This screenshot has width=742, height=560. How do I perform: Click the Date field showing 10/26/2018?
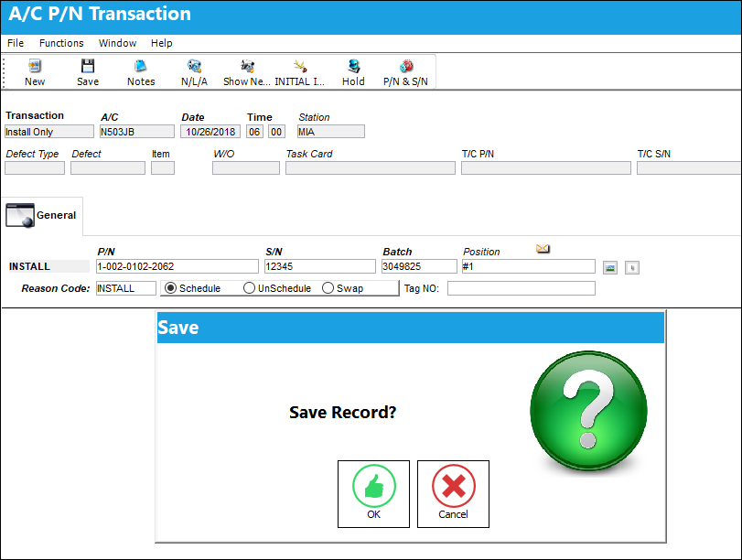[x=210, y=132]
